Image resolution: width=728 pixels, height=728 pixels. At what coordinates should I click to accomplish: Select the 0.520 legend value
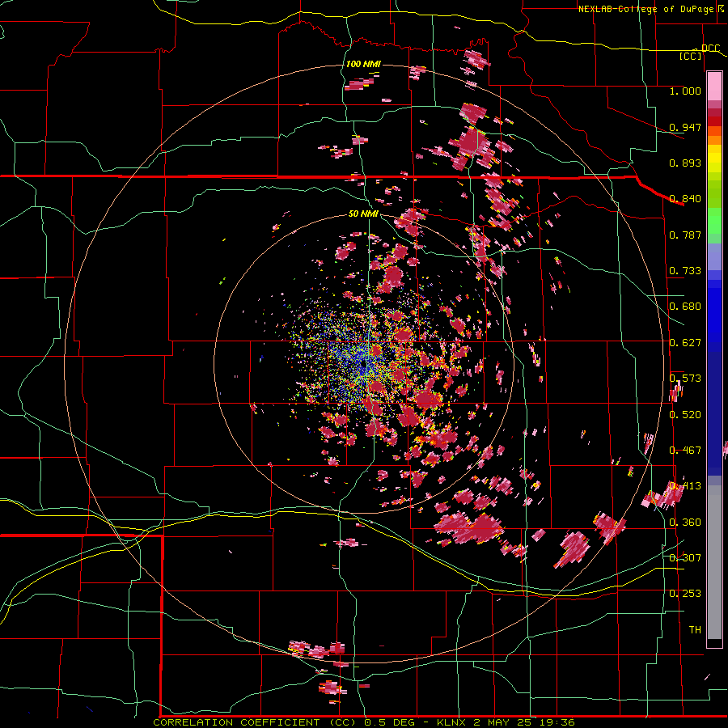click(x=685, y=415)
